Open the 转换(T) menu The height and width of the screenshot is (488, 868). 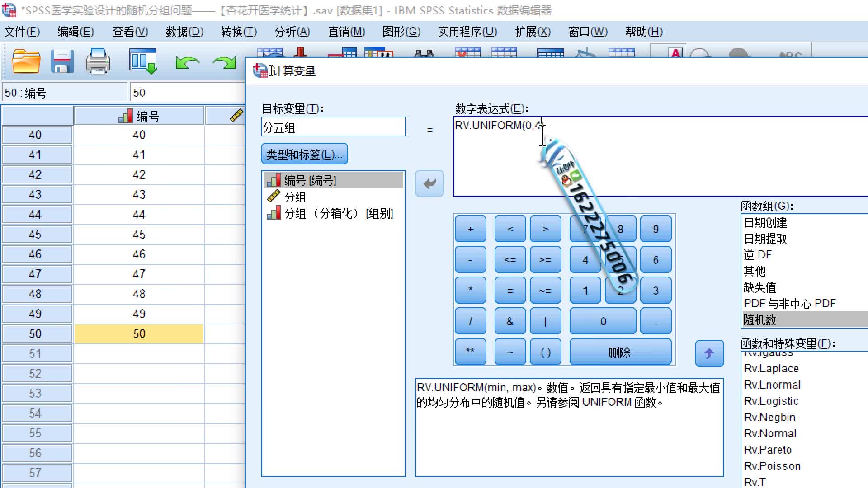click(x=239, y=32)
